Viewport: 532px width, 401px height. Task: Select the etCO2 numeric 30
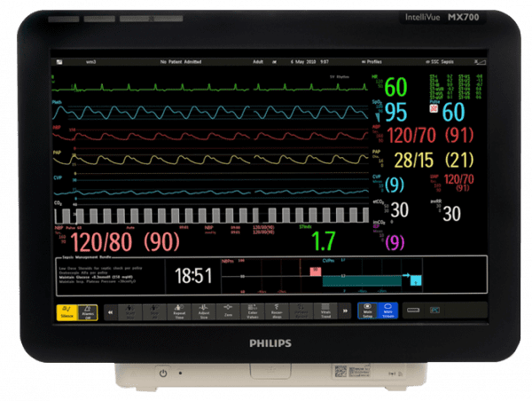(399, 210)
